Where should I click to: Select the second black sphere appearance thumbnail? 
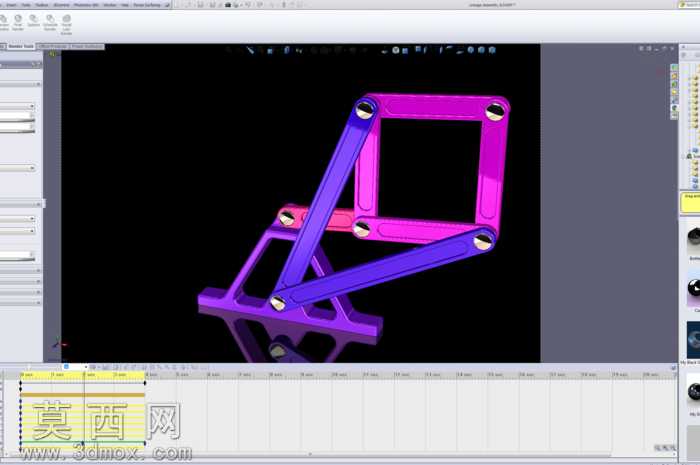pos(694,288)
